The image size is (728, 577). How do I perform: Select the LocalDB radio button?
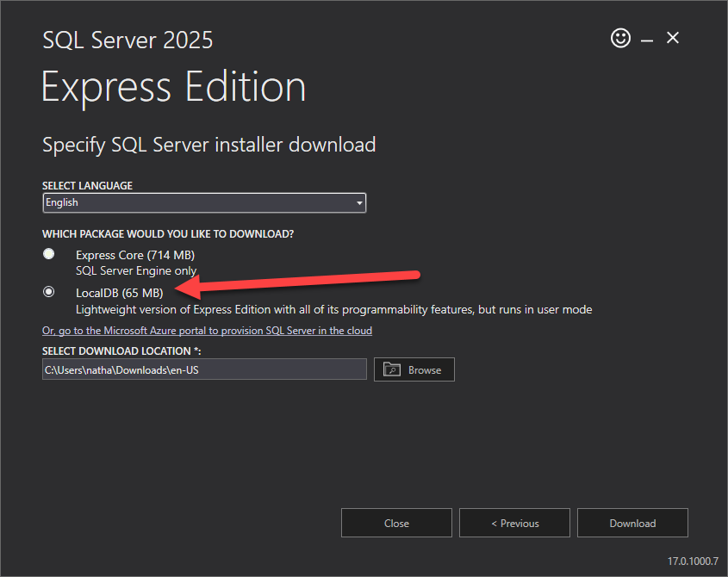(49, 292)
